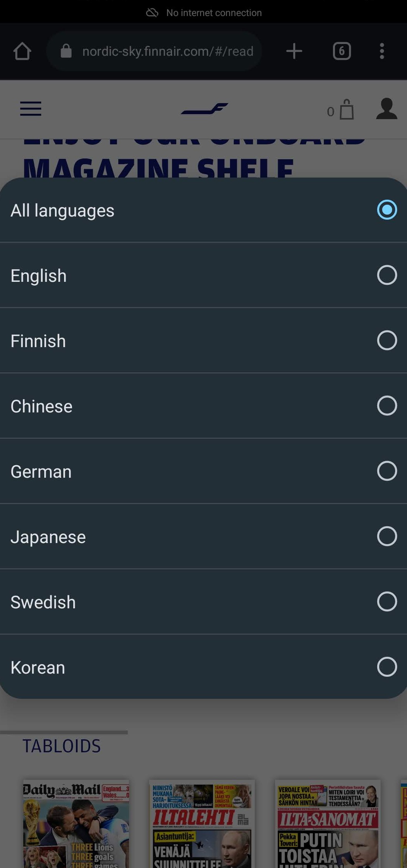Select the Finnish radio button
407x868 pixels.
point(387,340)
